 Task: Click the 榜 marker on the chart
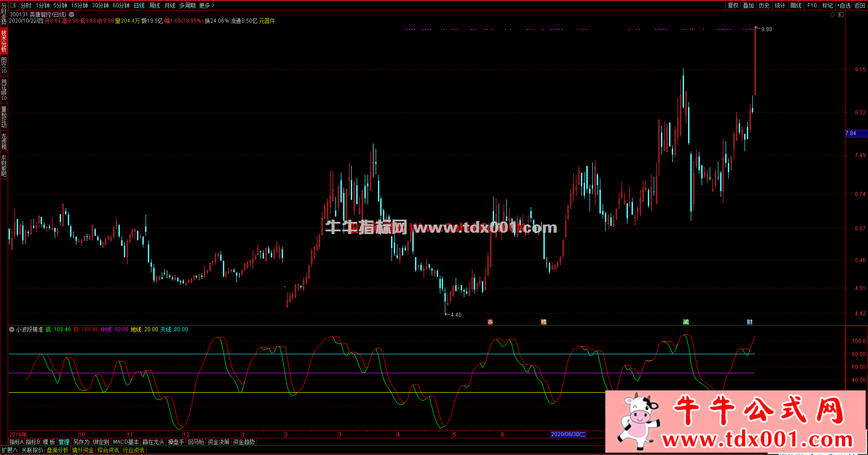tap(543, 322)
